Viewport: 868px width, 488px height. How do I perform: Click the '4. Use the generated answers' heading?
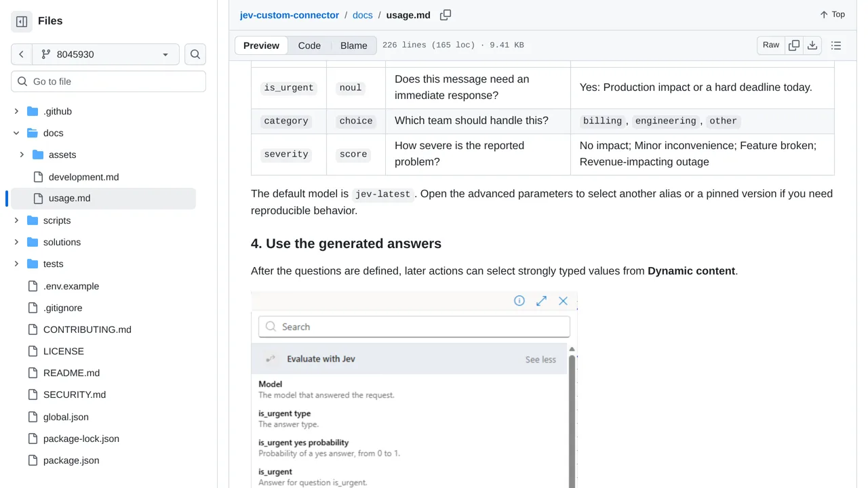(x=346, y=243)
